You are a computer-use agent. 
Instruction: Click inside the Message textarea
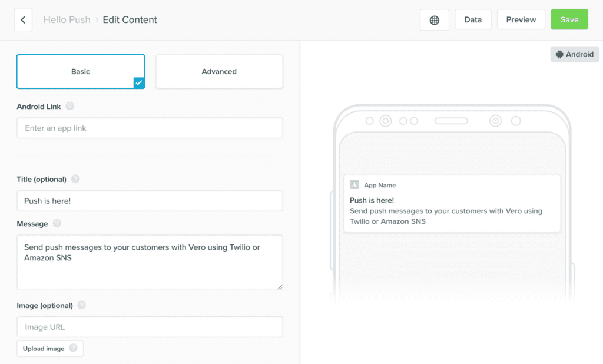click(x=150, y=262)
